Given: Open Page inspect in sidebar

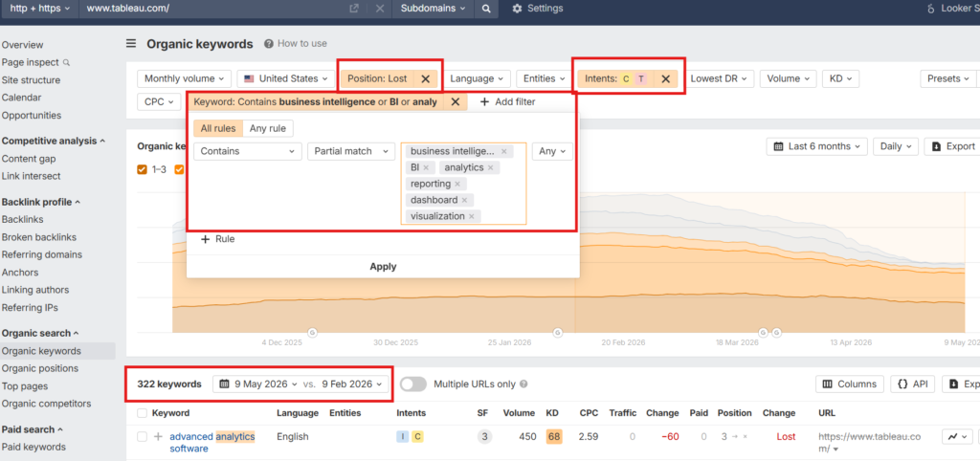Looking at the screenshot, I should (35, 62).
